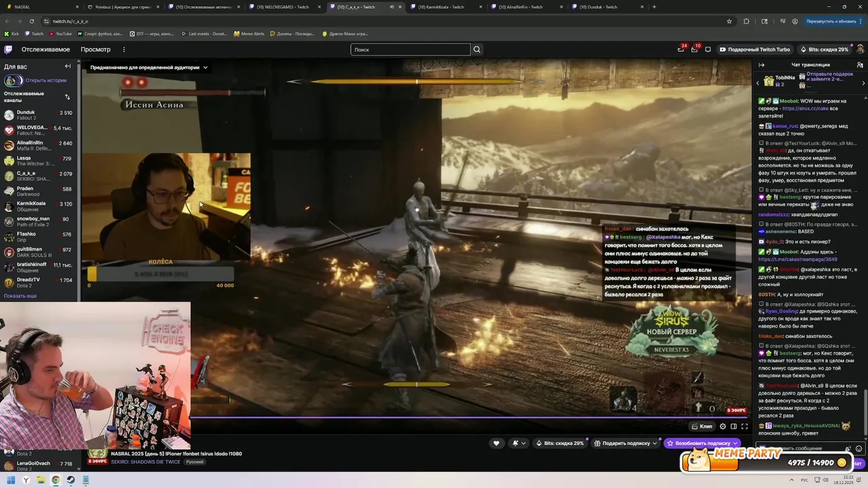Viewport: 868px width, 488px height.
Task: Open Windows Start menu
Action: [x=11, y=480]
